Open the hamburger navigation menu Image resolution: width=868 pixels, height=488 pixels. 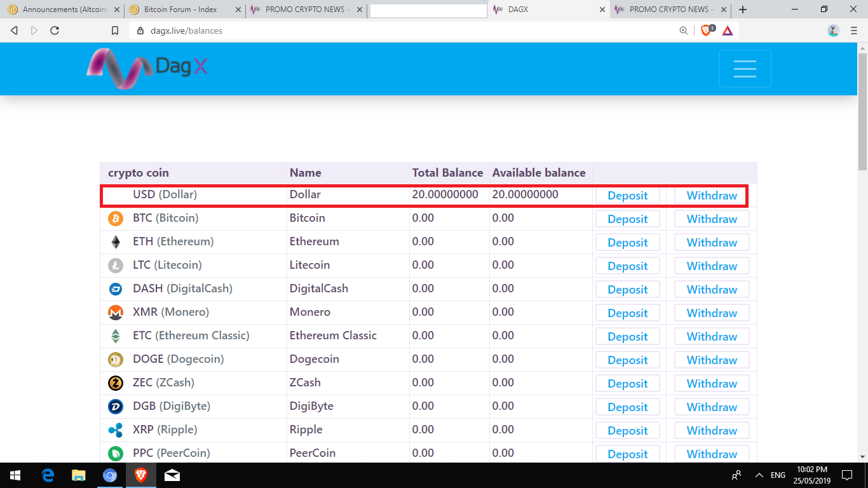(745, 69)
